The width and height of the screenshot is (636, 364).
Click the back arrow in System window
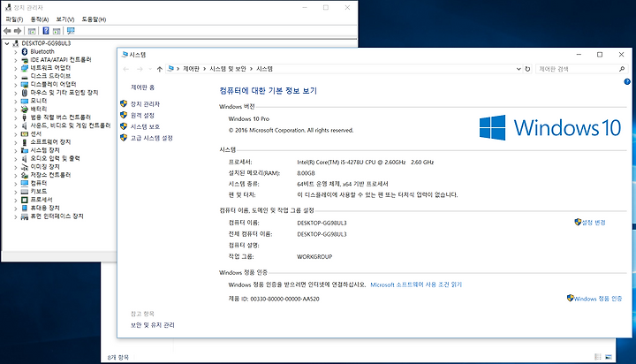(x=125, y=69)
